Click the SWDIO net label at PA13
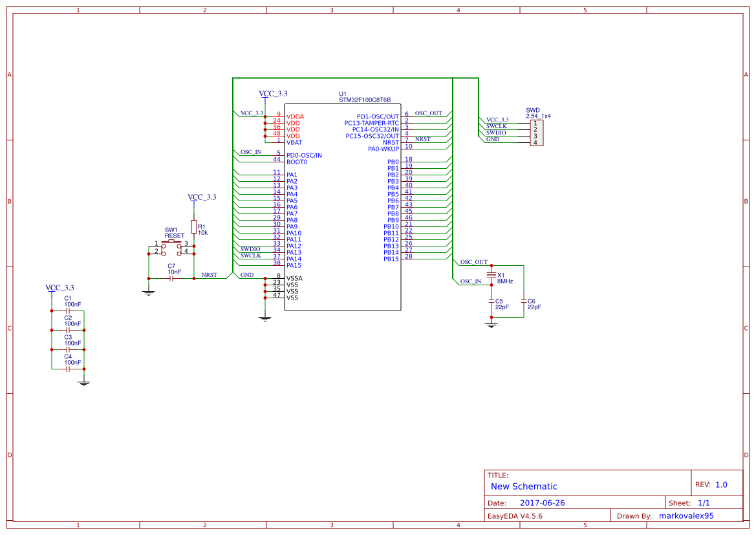 [x=250, y=250]
